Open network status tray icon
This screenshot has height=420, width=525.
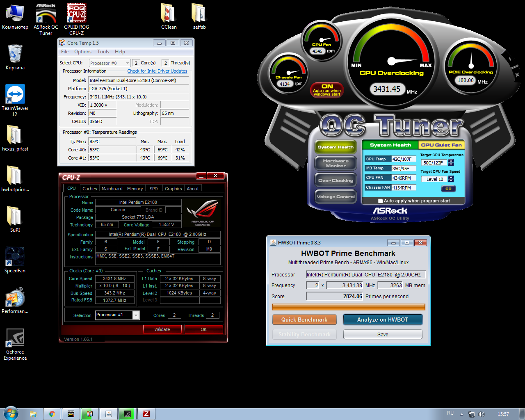click(472, 414)
